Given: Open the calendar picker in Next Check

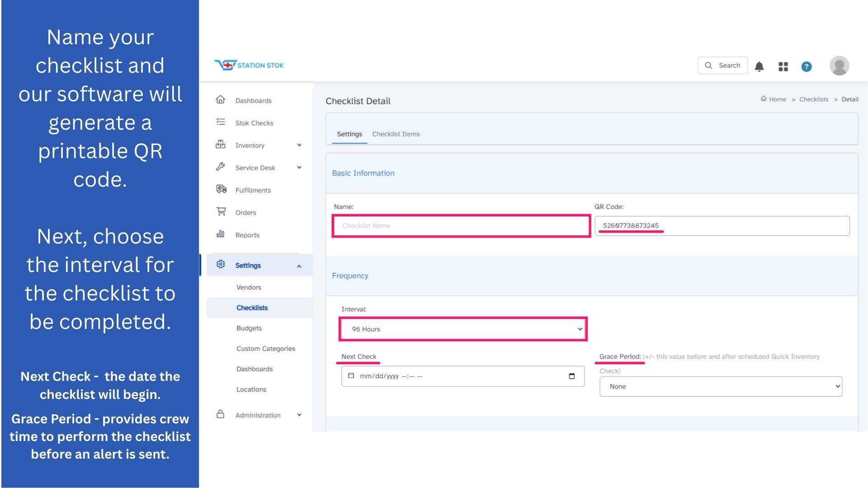Looking at the screenshot, I should point(571,376).
